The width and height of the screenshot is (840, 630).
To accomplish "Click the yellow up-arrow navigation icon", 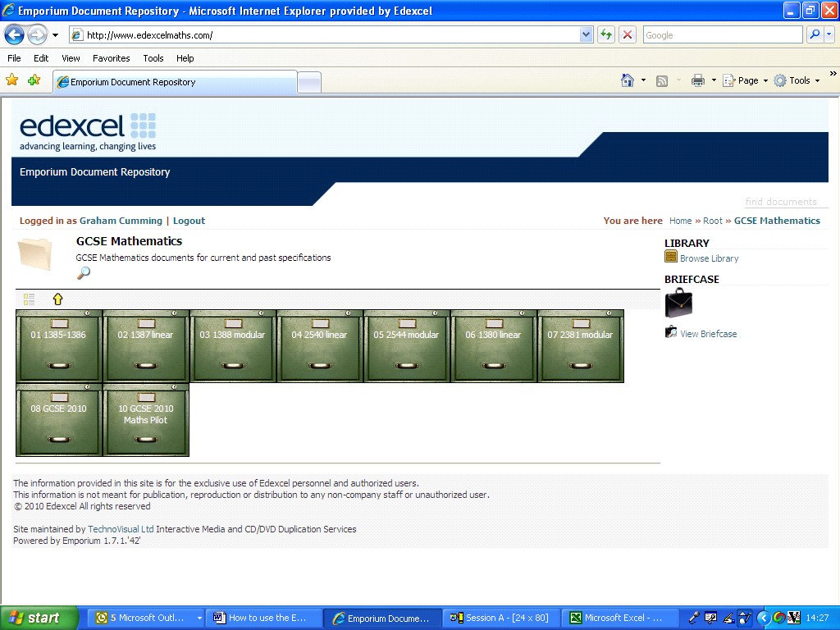I will (x=57, y=299).
